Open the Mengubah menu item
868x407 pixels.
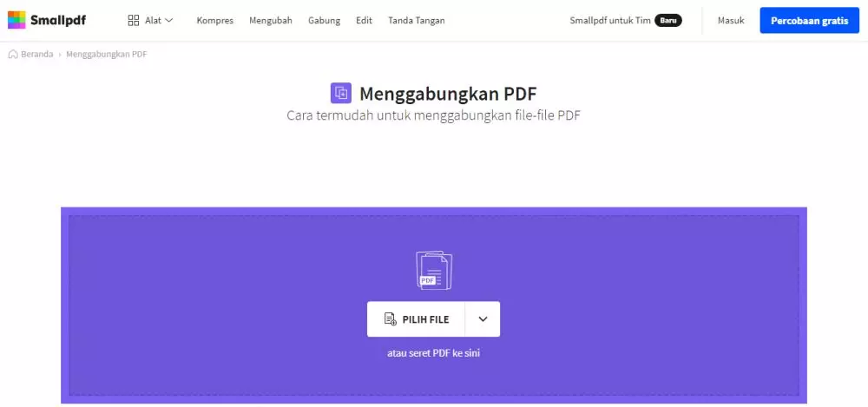tap(271, 21)
